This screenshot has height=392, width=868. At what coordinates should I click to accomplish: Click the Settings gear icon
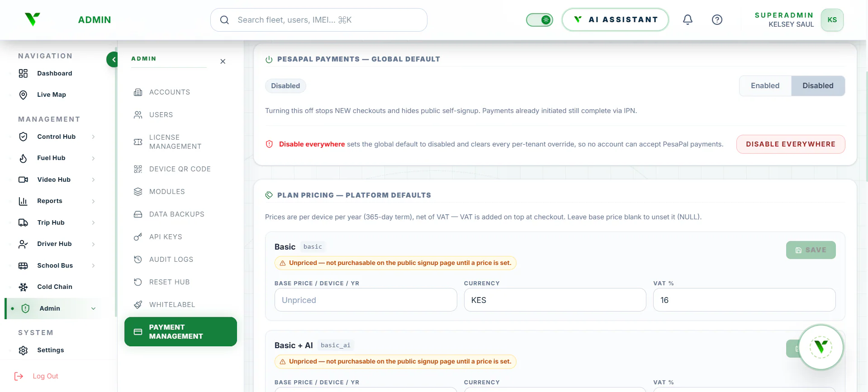pyautogui.click(x=23, y=350)
